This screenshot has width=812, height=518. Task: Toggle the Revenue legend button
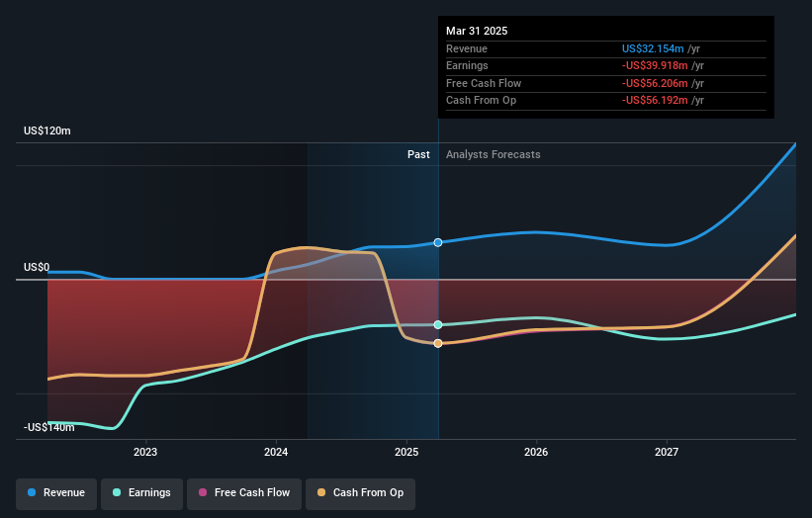(56, 493)
